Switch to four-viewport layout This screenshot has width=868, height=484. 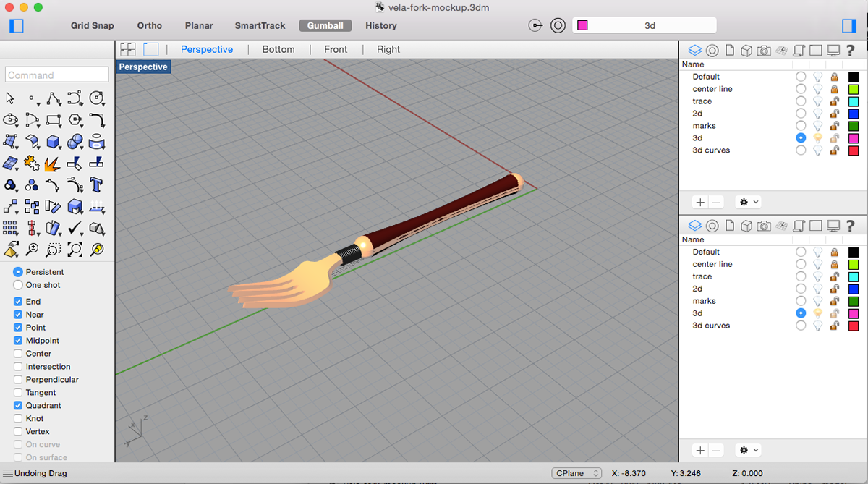click(x=128, y=49)
